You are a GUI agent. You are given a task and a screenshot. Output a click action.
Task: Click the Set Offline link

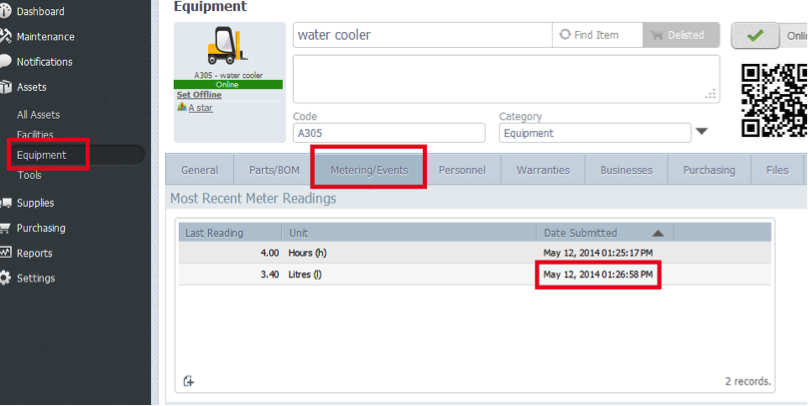click(199, 95)
